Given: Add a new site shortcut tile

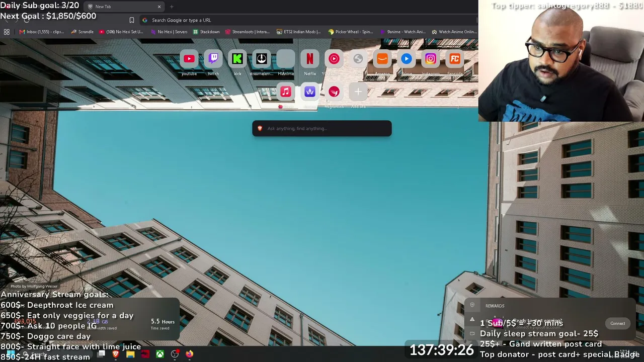Looking at the screenshot, I should [x=358, y=92].
